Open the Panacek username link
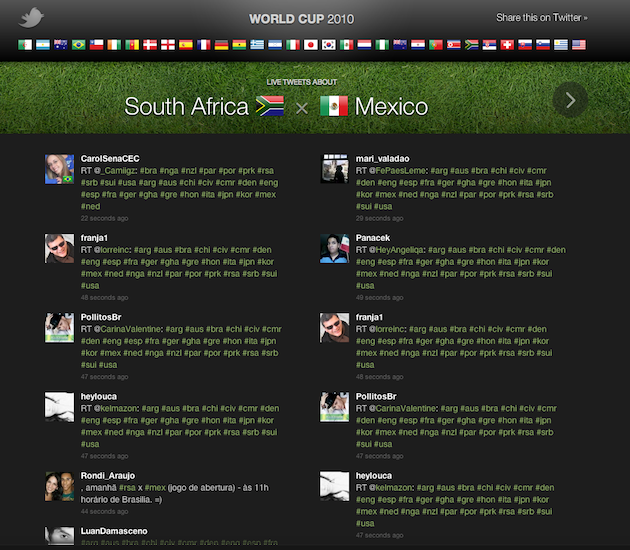The height and width of the screenshot is (550, 630). [x=373, y=238]
